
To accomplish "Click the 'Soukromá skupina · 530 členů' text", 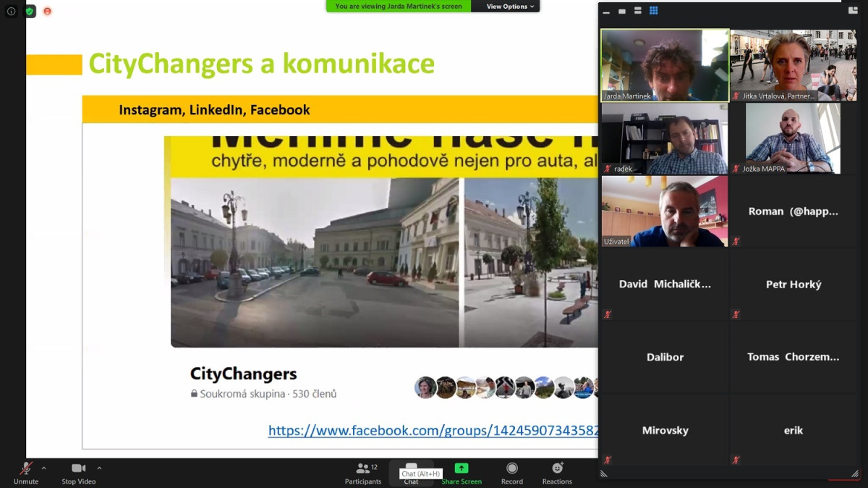I will click(x=264, y=394).
